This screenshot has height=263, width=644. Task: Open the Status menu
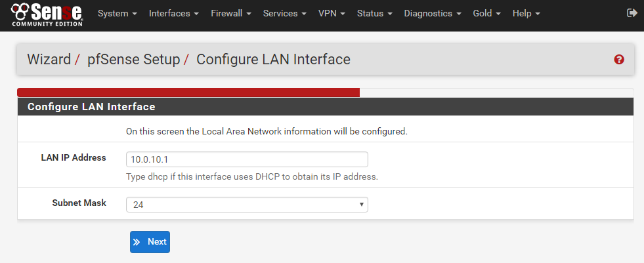(375, 14)
